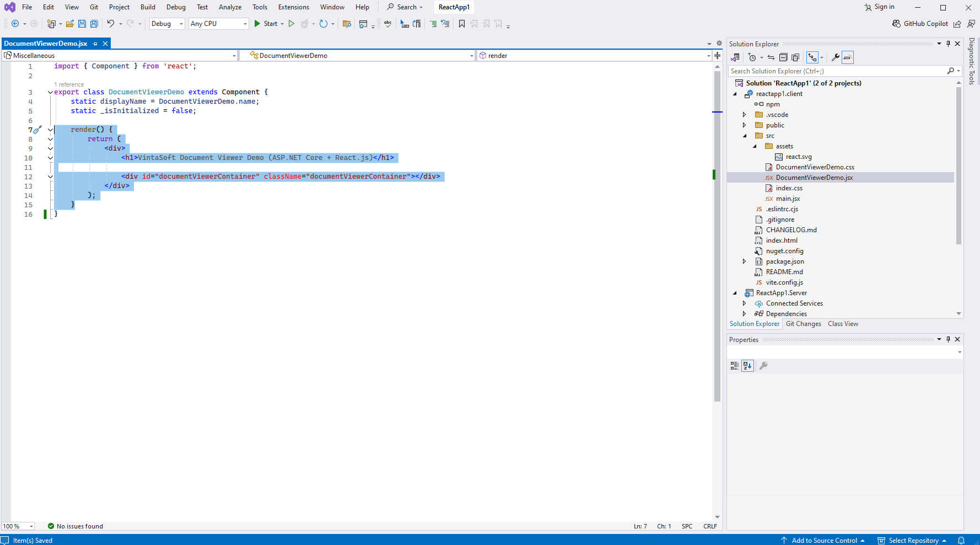The width and height of the screenshot is (980, 545).
Task: Click Switch Views icon in Solution Explorer
Action: 735,57
